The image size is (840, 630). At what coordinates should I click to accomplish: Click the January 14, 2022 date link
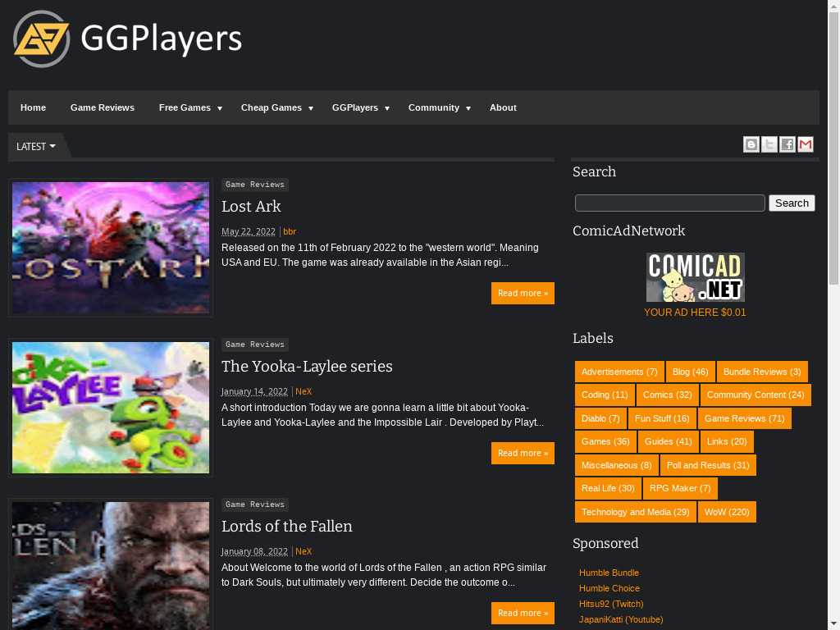click(254, 391)
